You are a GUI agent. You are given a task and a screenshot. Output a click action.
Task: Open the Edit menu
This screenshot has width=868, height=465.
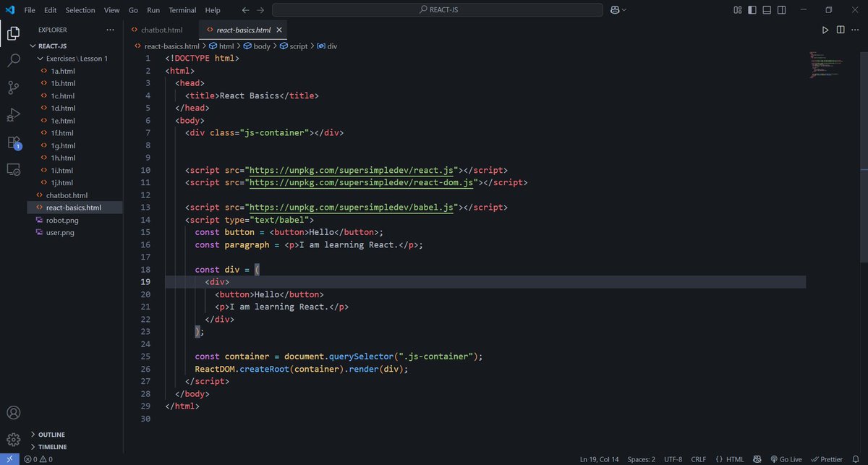pos(50,10)
